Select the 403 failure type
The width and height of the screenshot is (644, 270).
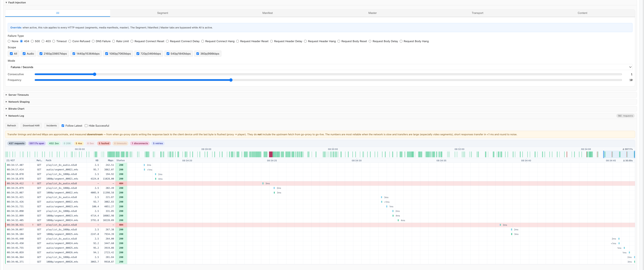pos(43,41)
